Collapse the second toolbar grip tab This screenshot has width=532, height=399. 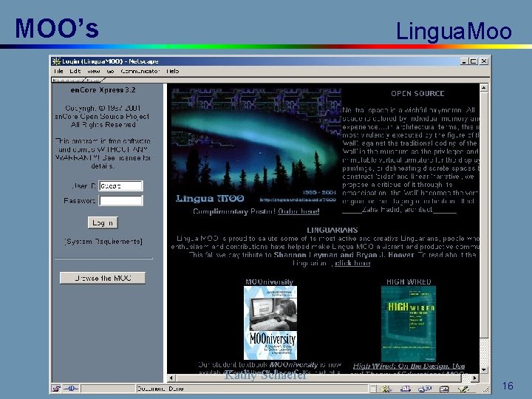point(95,80)
